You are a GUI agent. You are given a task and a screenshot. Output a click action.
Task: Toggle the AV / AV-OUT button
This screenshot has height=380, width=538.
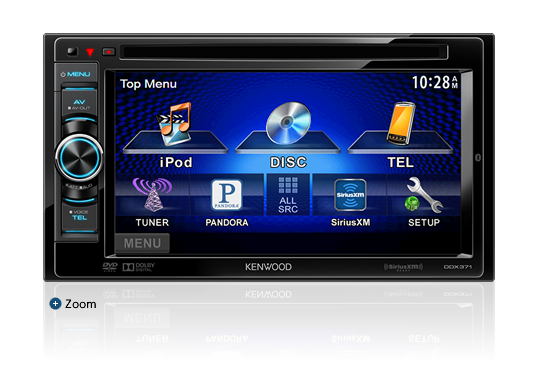click(79, 104)
